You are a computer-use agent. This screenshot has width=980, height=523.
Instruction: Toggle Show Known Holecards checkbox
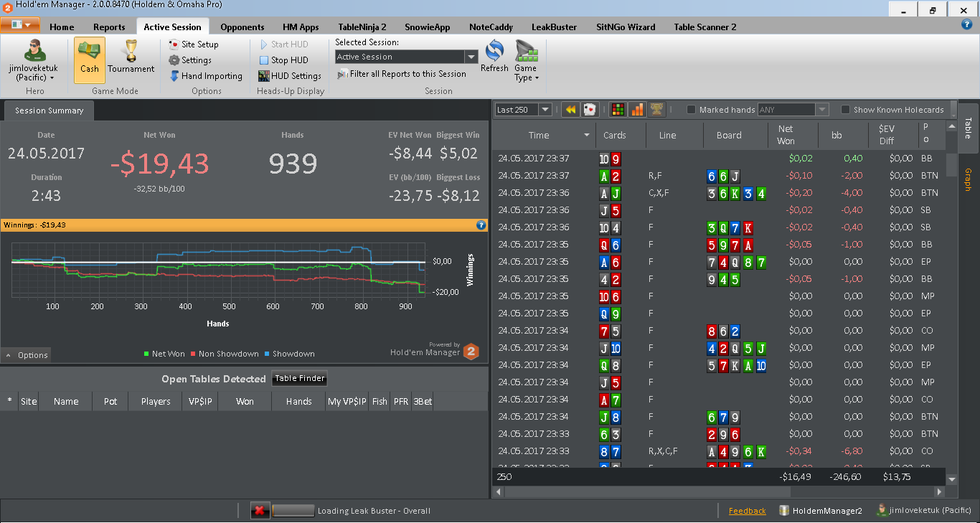[x=846, y=110]
